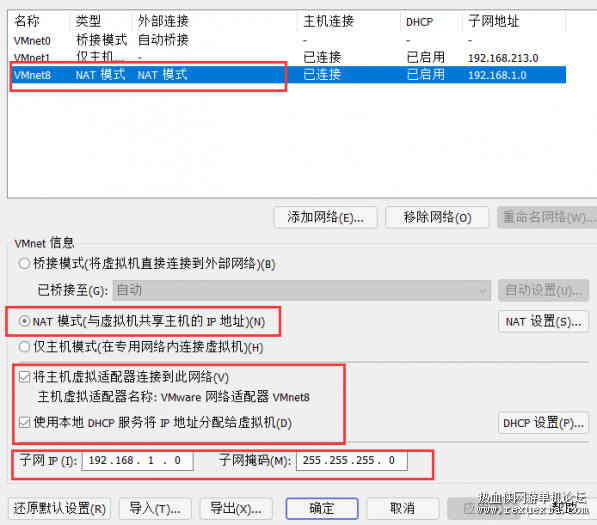Click the 导出(X)... button

point(236,509)
